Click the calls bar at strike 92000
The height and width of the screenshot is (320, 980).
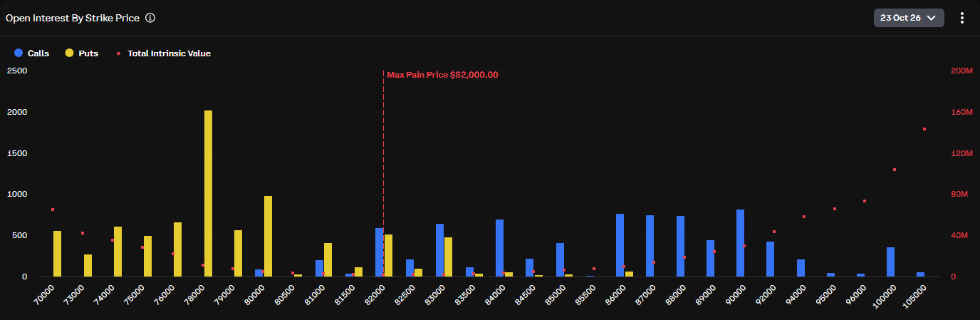click(x=771, y=259)
